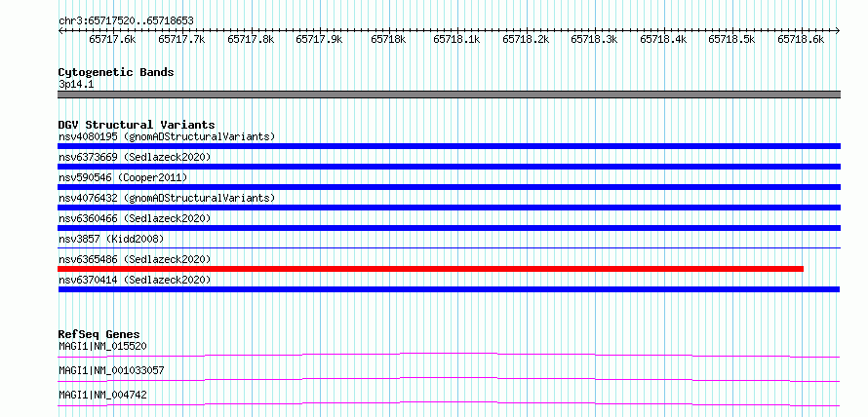Click the blue bar under nsv6373669

pos(449,167)
